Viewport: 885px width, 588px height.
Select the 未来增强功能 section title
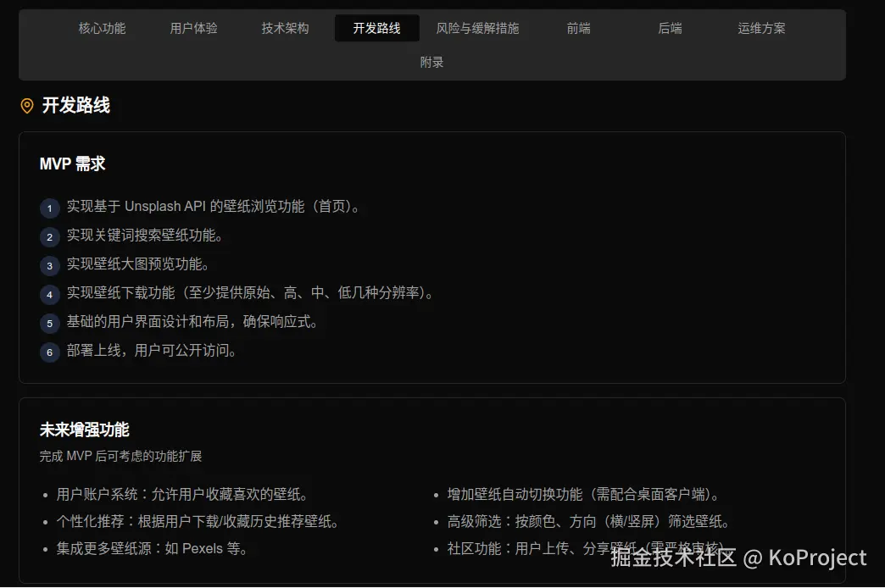(83, 430)
